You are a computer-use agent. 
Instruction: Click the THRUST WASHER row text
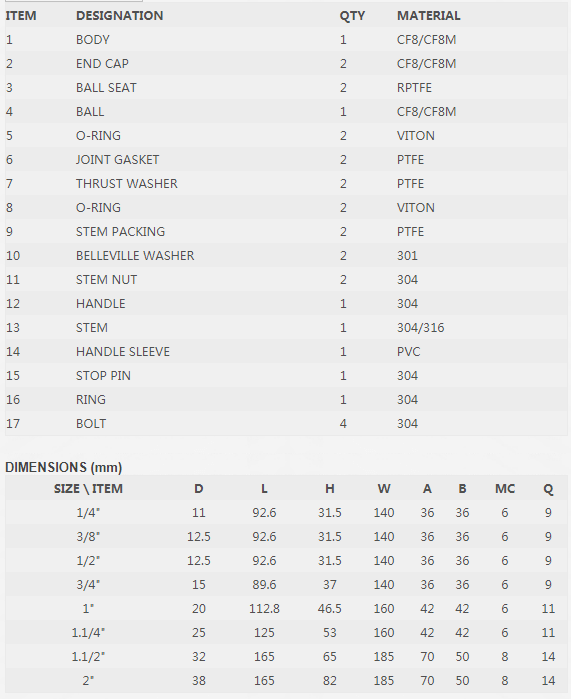127,184
